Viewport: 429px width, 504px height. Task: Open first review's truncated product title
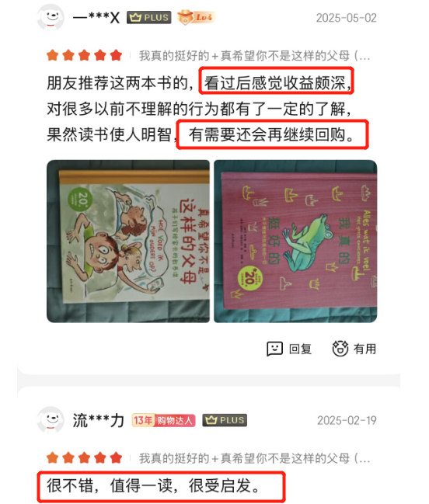click(x=254, y=56)
